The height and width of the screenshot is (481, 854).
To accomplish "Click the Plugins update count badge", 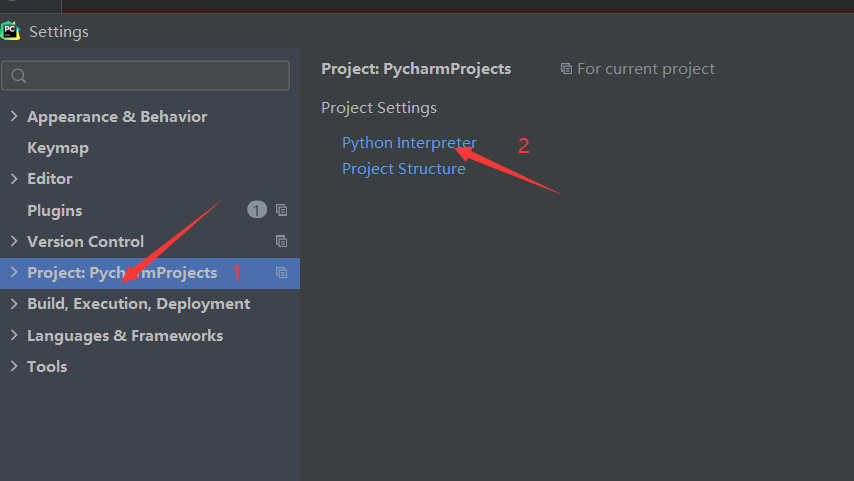I will (x=257, y=210).
